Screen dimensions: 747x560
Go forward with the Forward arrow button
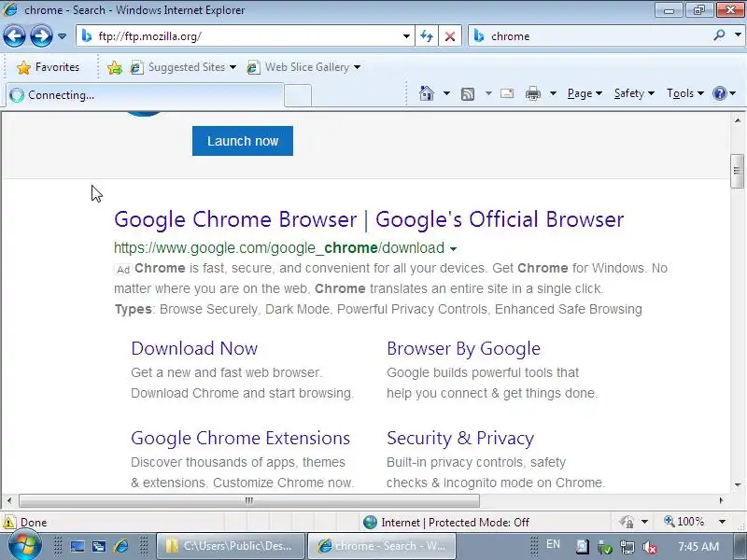coord(41,35)
